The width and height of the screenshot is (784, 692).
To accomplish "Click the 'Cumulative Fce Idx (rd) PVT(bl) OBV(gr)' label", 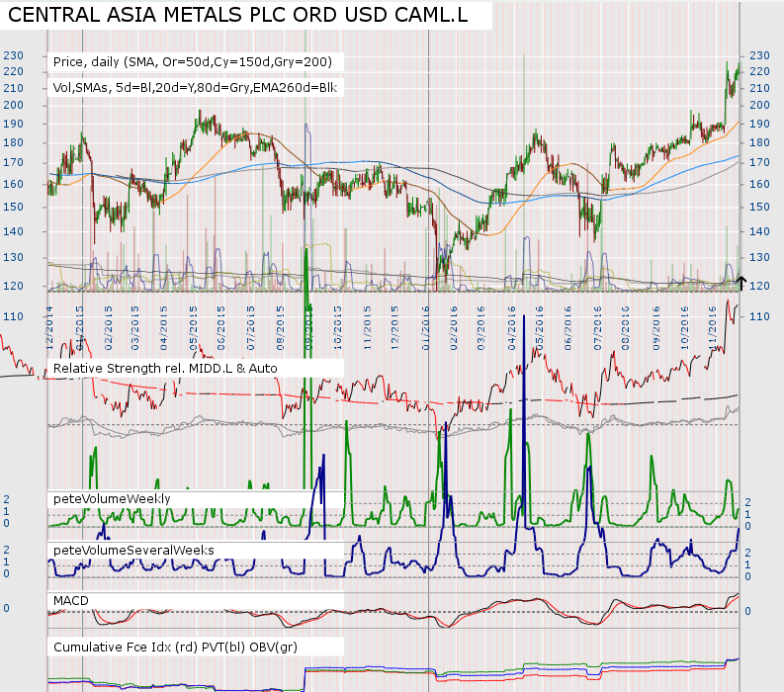I will 175,647.
